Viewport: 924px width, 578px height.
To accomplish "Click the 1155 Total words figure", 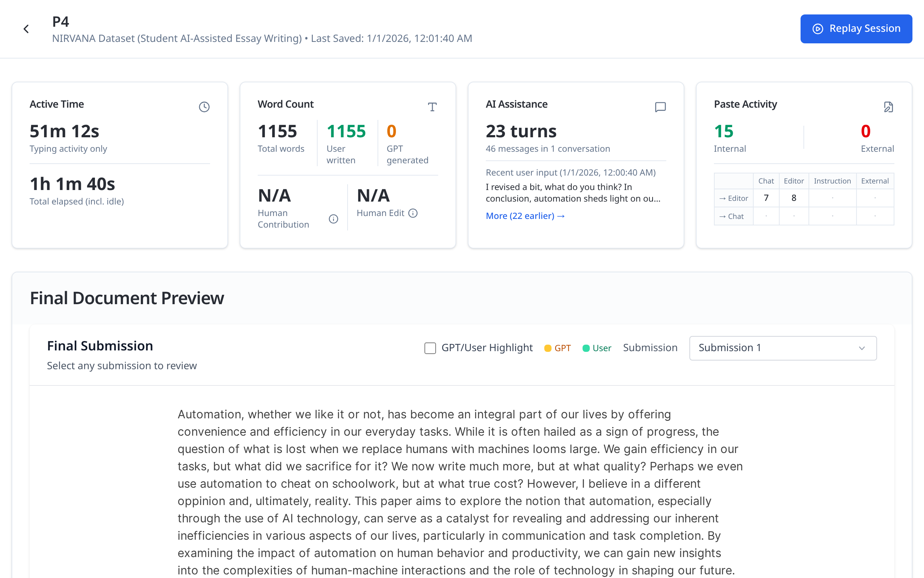I will [277, 131].
